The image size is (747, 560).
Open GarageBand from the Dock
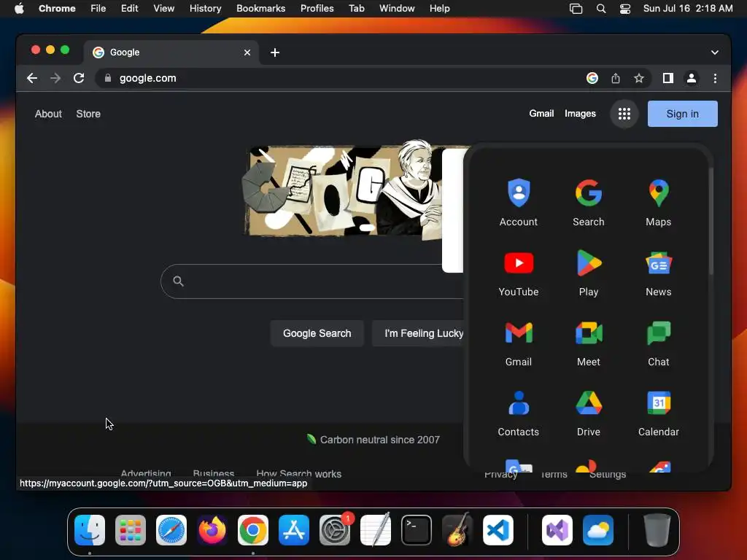click(x=457, y=530)
